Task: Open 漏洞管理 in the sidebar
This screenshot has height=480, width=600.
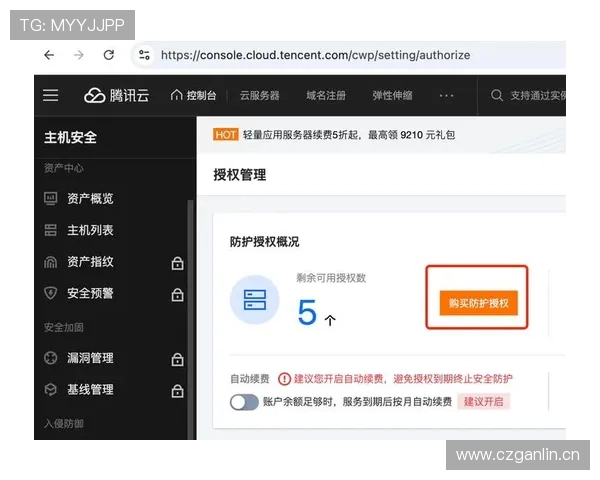Action: 90,358
